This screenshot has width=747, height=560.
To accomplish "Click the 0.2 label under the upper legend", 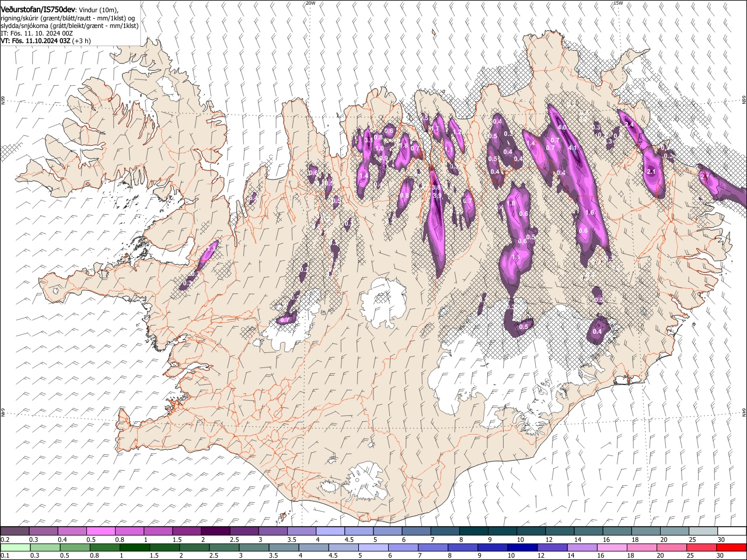I will (4, 540).
